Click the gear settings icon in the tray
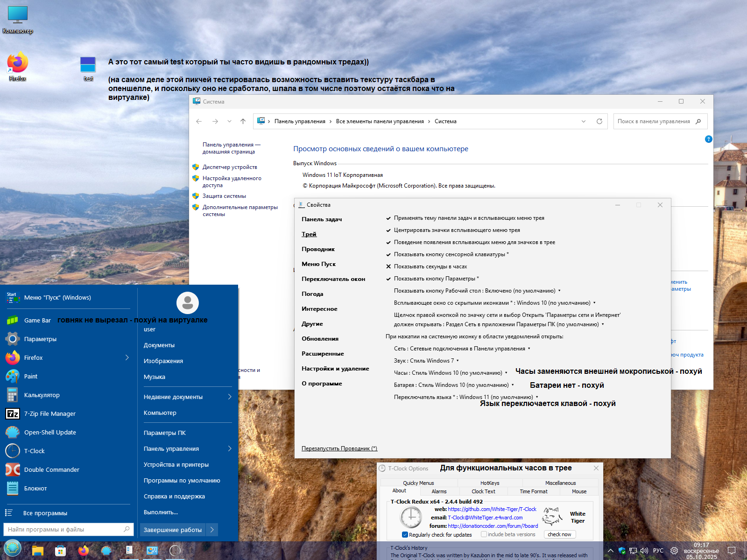The image size is (747, 560). coord(674,551)
